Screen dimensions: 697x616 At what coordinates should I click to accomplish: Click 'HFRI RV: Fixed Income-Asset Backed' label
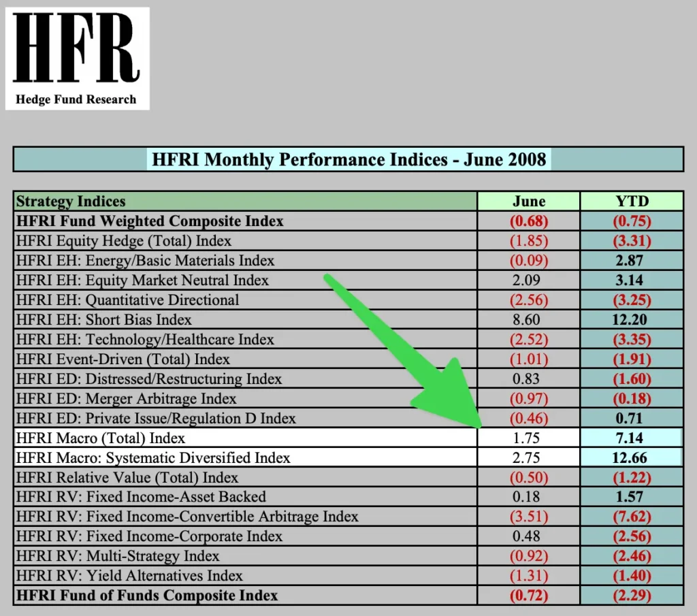141,496
